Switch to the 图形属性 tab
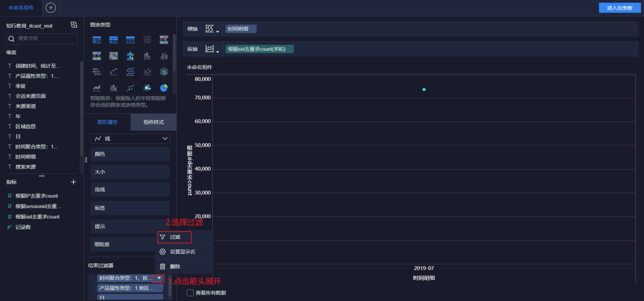 (107, 122)
